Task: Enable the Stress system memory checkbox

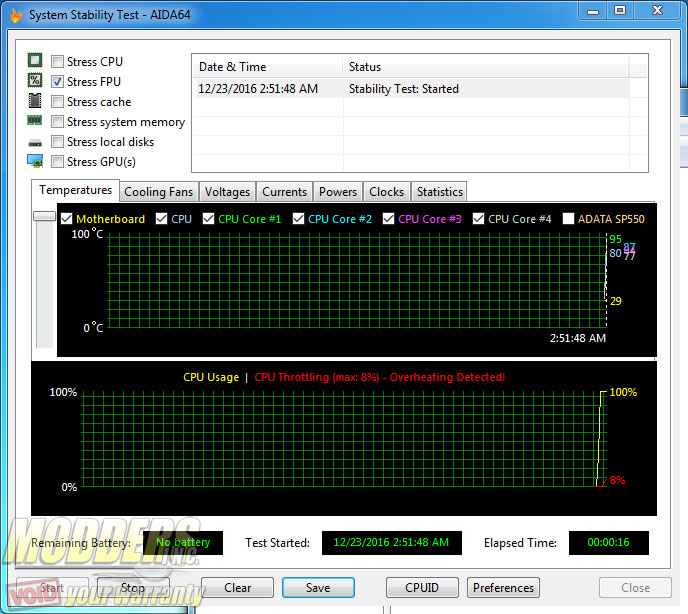Action: (57, 122)
